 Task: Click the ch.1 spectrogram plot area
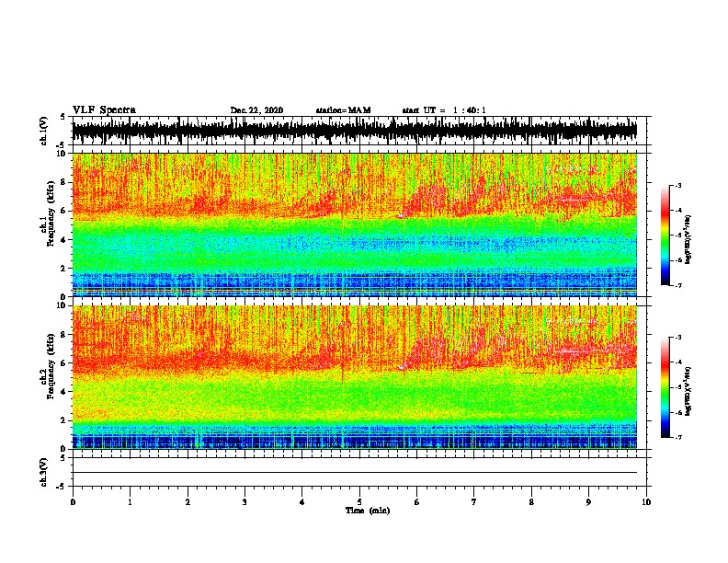click(x=355, y=224)
